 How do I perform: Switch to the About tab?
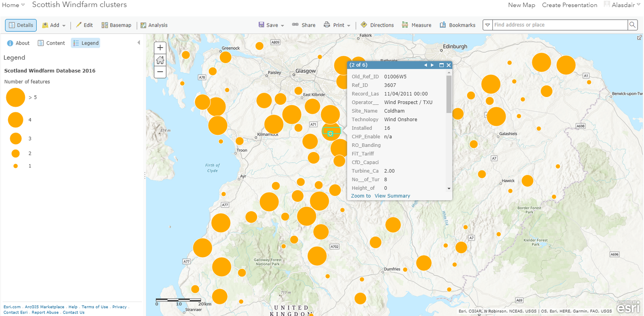click(x=18, y=43)
